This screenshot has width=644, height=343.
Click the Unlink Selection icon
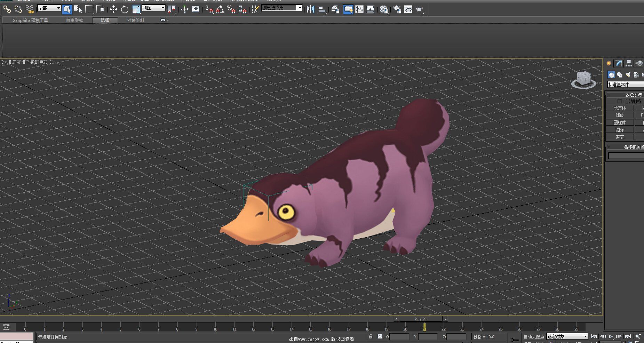tap(18, 9)
